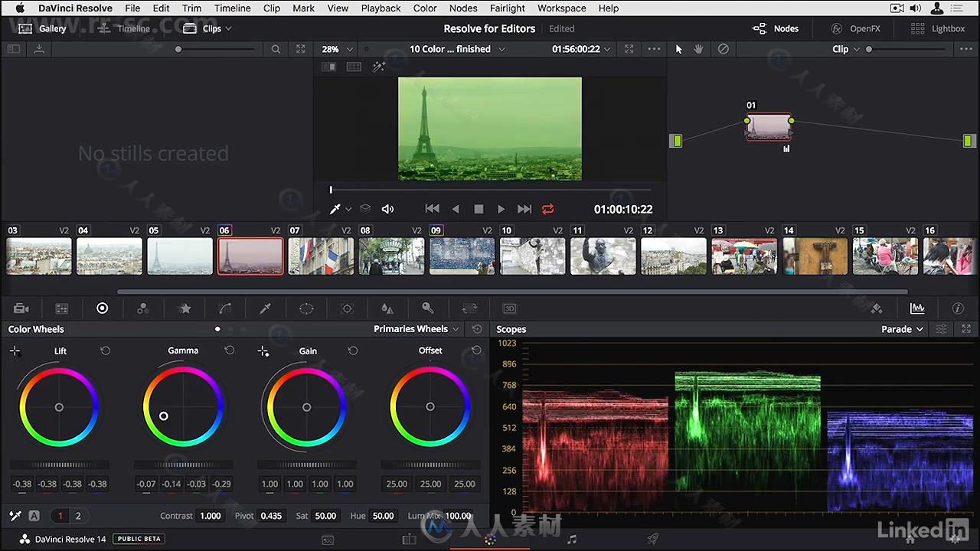980x551 pixels.
Task: Toggle the Lightbox view
Action: click(938, 28)
